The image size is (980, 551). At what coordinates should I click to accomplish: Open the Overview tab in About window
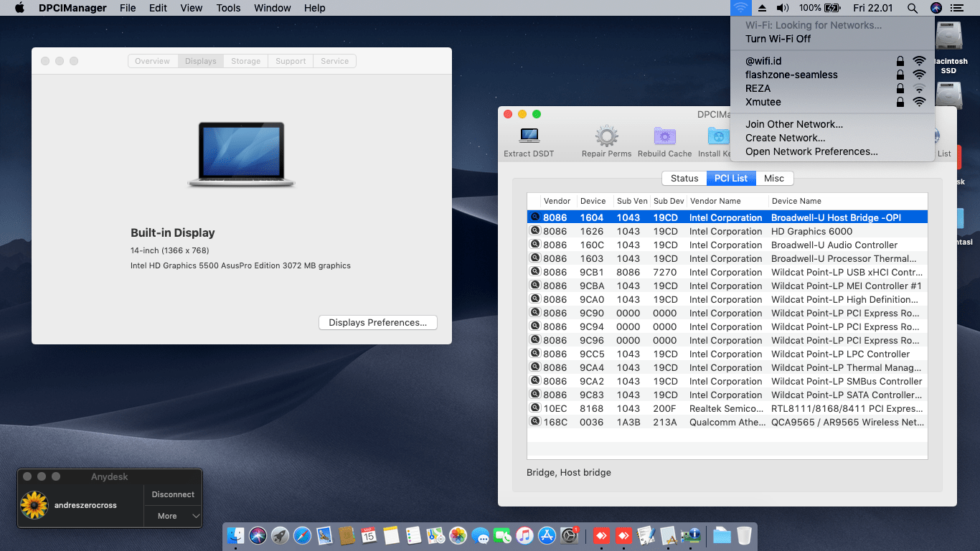pos(153,61)
